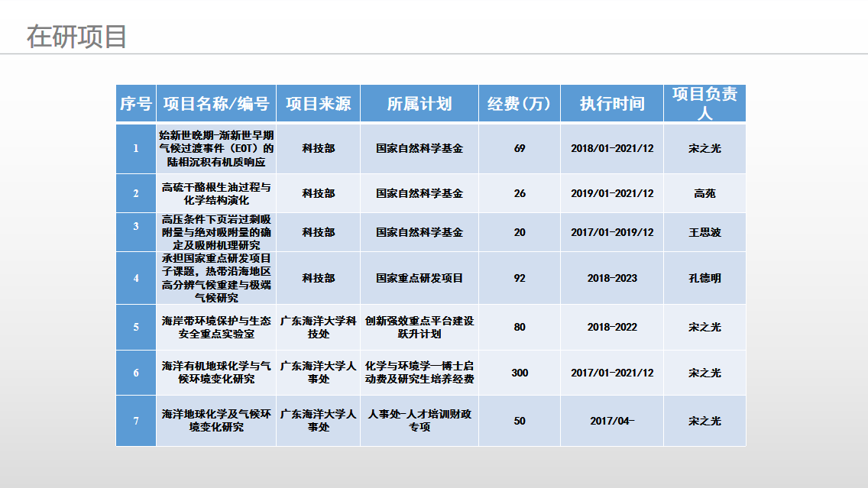Select the 序号 header cell
This screenshot has width=868, height=488.
[x=136, y=103]
